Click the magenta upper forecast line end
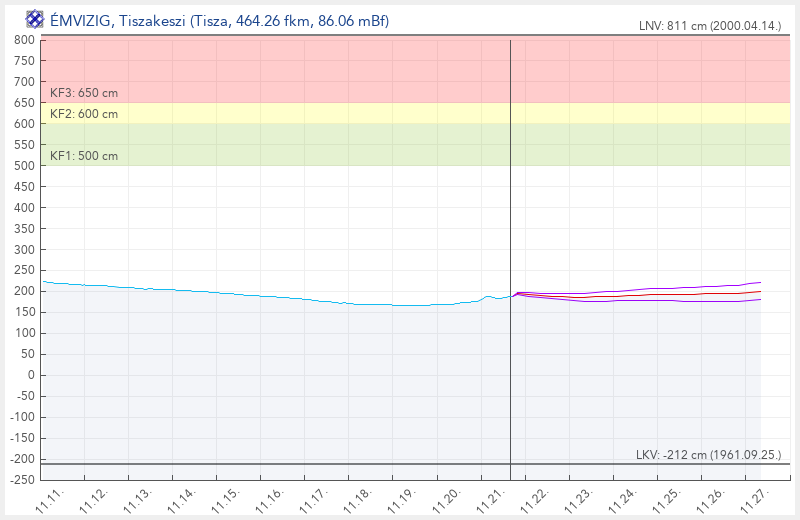Screen dimensions: 800x520 (x=758, y=282)
